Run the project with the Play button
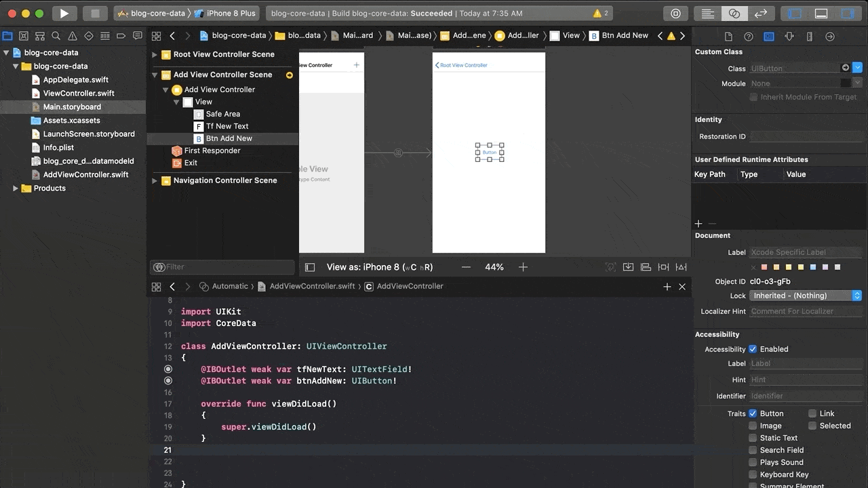868x488 pixels. point(64,13)
